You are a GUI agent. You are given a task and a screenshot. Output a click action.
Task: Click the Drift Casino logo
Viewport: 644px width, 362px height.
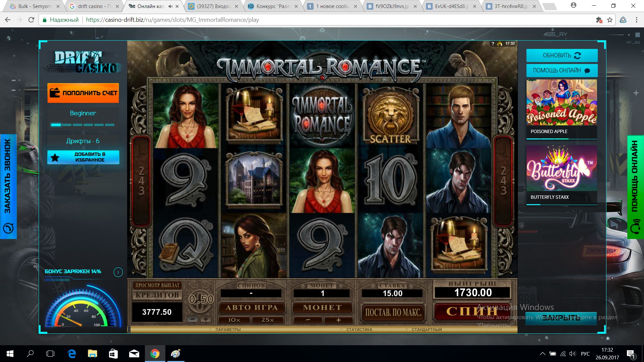point(83,62)
